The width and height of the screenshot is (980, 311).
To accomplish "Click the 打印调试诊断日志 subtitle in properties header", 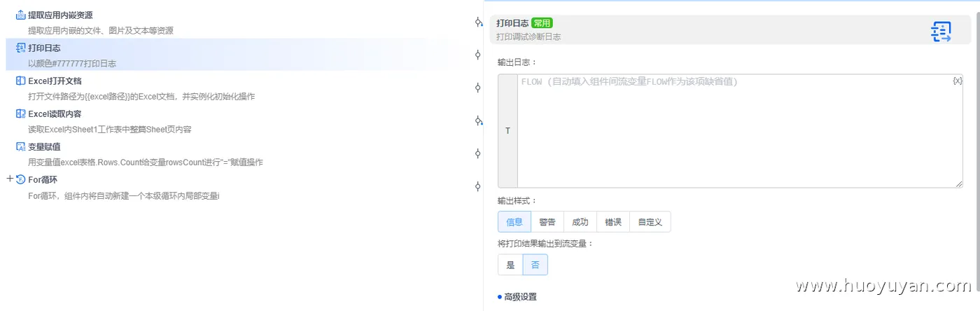I will [x=528, y=36].
